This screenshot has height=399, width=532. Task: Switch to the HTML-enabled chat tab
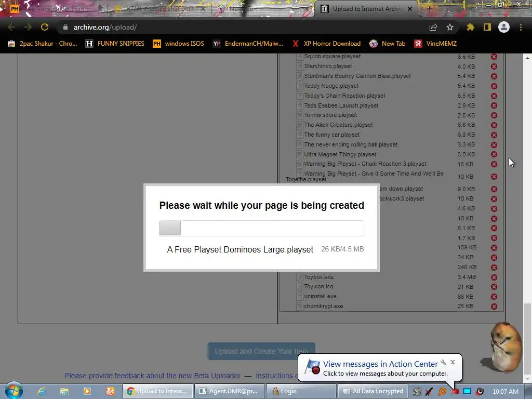coord(159,9)
